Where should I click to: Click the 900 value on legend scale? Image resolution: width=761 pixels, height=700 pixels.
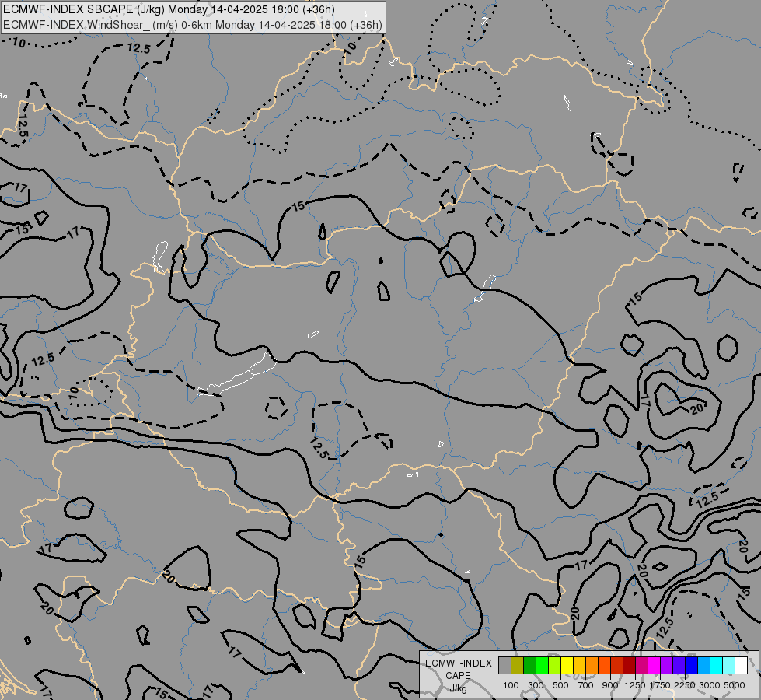tap(610, 685)
